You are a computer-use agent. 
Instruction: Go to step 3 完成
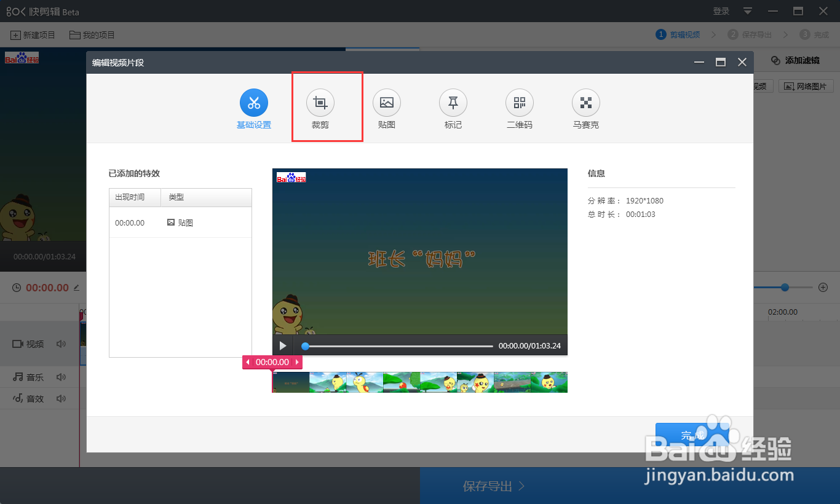pos(814,34)
